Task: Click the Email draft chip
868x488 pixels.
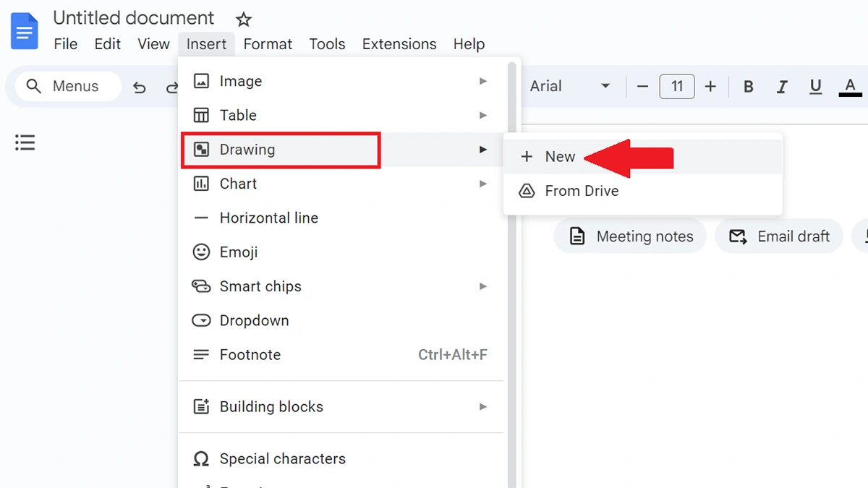Action: [779, 236]
